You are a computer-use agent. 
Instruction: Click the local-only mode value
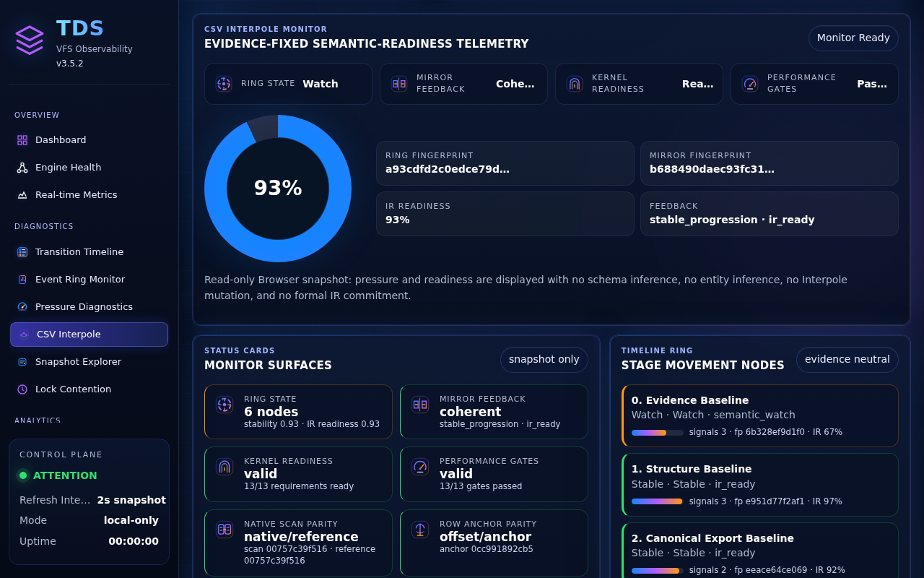131,520
